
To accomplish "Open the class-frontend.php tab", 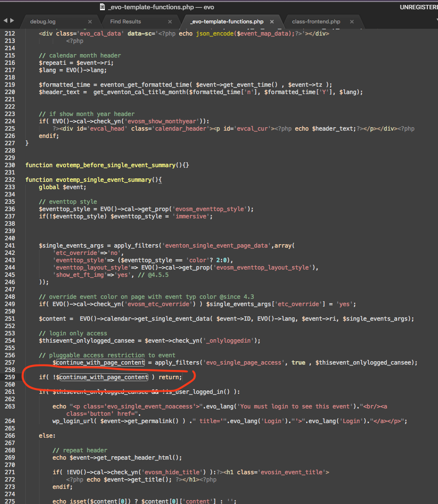I will coord(316,21).
